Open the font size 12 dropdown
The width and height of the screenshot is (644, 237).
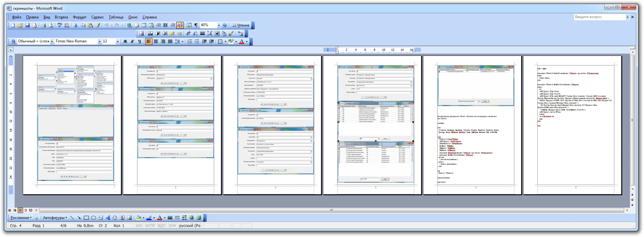pyautogui.click(x=118, y=41)
